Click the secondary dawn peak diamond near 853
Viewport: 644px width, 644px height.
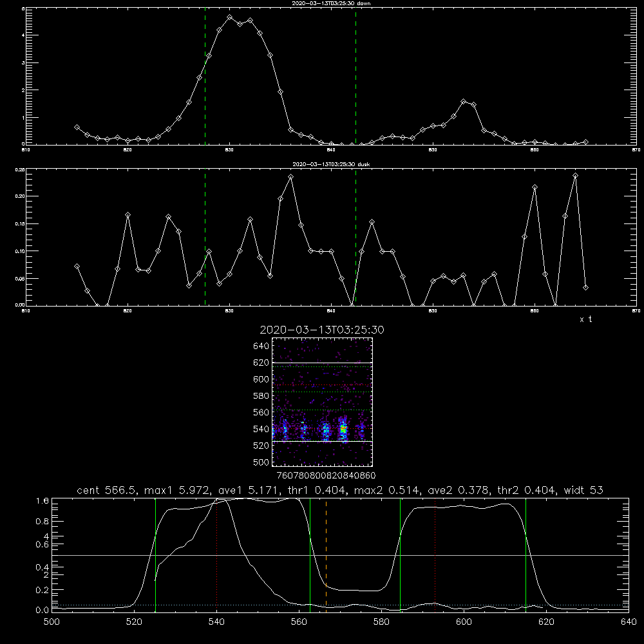463,102
